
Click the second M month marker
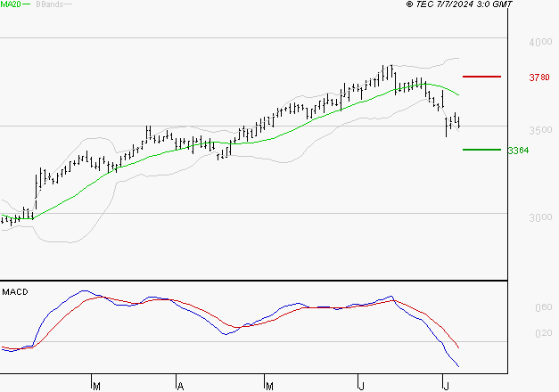(x=269, y=387)
